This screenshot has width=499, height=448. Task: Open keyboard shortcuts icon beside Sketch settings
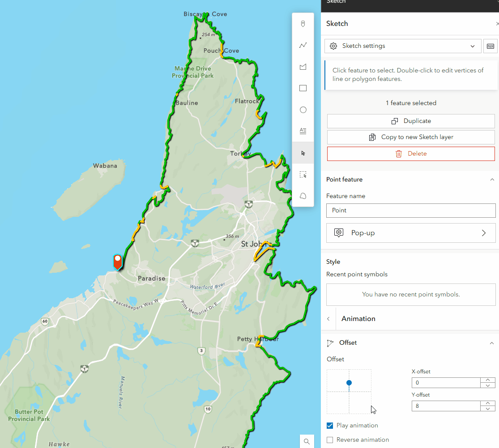[x=490, y=46]
